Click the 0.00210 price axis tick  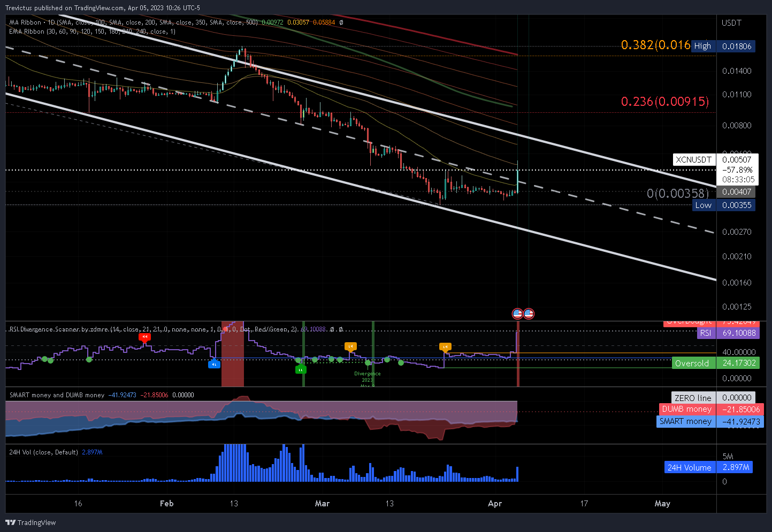737,256
